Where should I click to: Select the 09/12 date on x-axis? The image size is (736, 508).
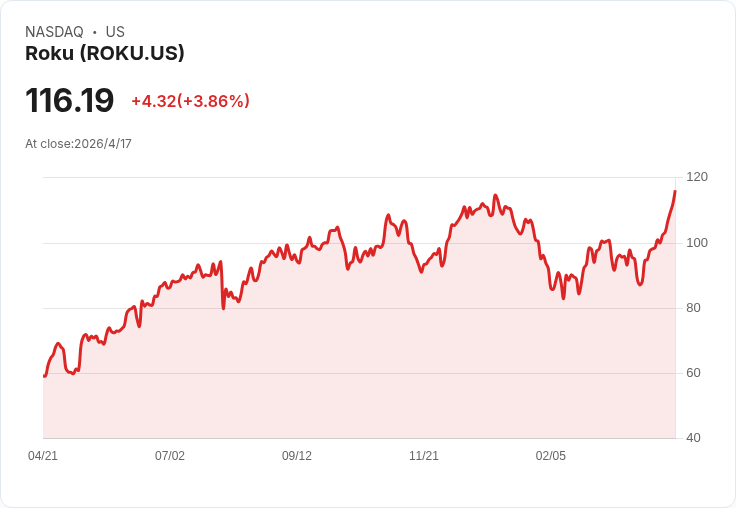point(297,456)
